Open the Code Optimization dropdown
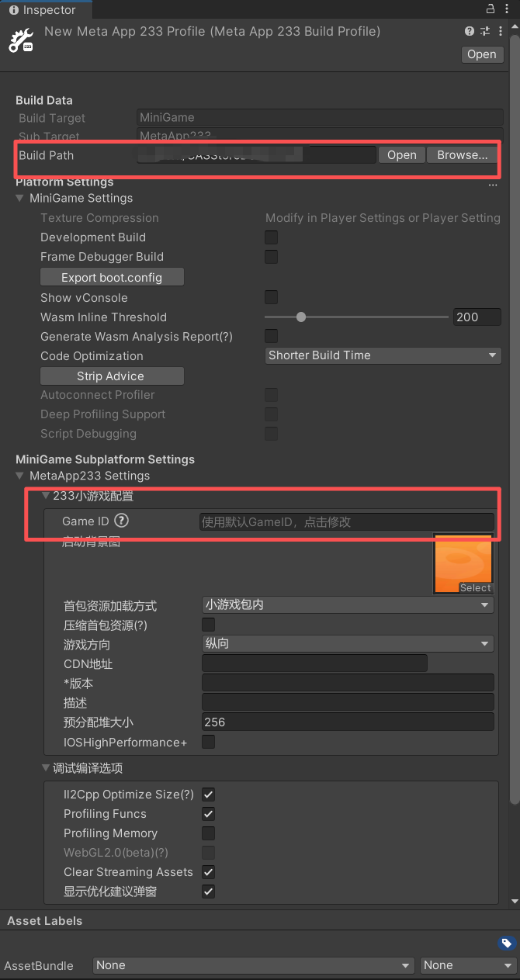 (383, 355)
